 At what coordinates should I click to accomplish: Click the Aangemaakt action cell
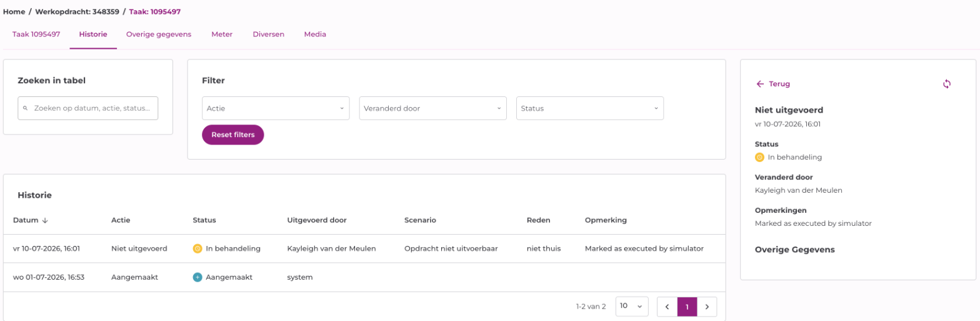[x=134, y=277]
